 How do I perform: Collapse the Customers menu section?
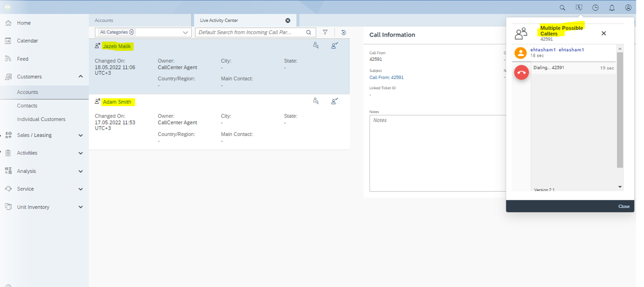click(x=81, y=77)
